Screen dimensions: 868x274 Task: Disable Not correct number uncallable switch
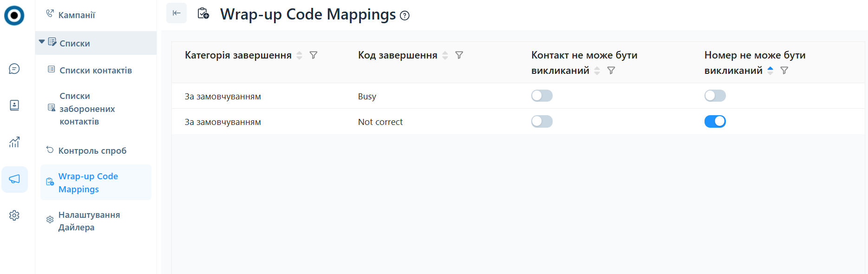715,122
